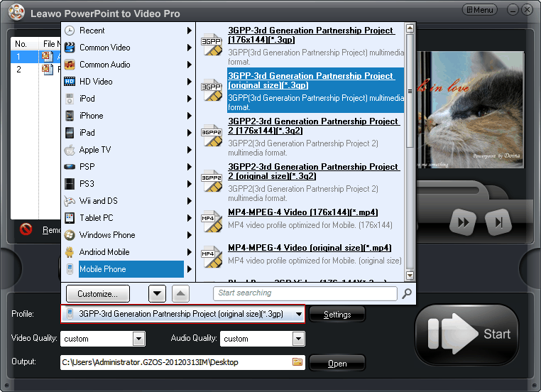Screen dimensions: 541x392
Task: Expand the Recent submenu arrow
Action: coord(189,31)
